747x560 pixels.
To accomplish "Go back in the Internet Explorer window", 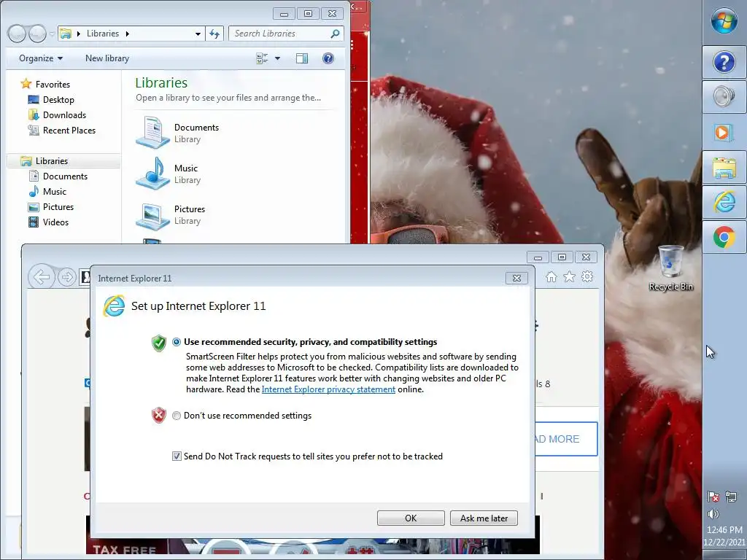I will click(x=42, y=276).
